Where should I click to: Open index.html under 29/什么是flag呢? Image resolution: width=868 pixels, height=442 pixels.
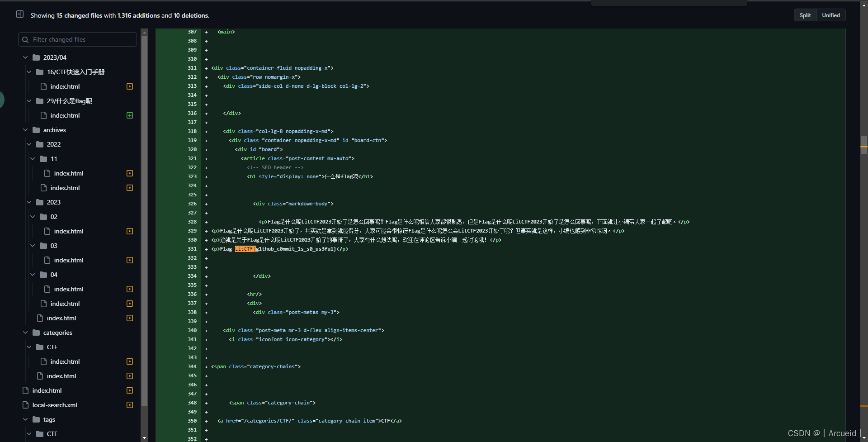[x=65, y=115]
